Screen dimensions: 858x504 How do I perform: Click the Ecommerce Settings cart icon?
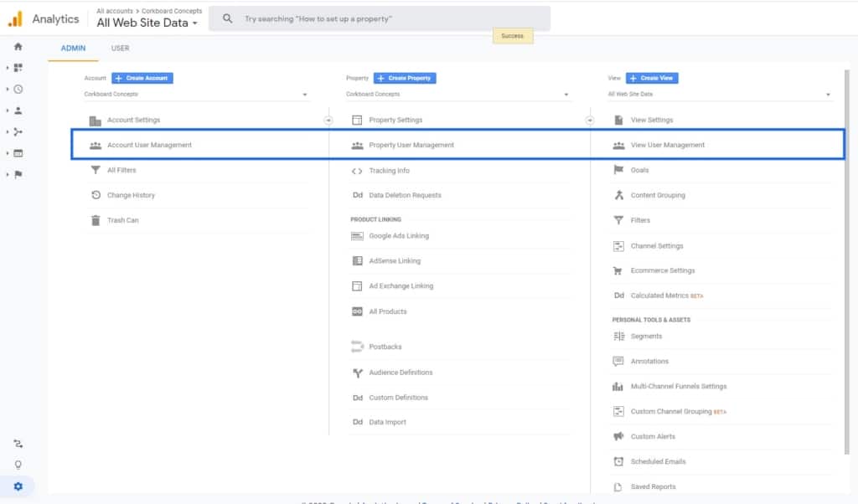618,270
